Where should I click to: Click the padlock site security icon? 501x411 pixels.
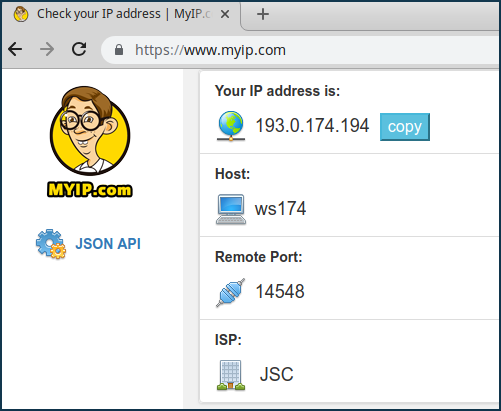point(119,50)
